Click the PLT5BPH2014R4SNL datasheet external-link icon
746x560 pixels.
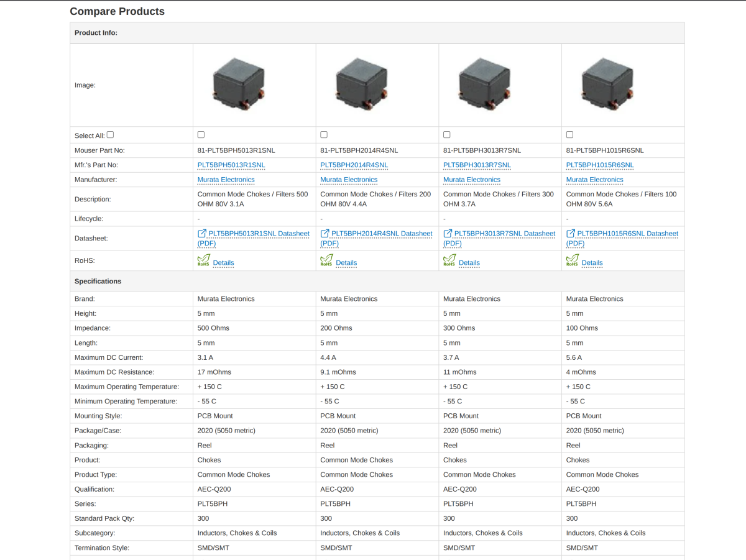(x=325, y=233)
